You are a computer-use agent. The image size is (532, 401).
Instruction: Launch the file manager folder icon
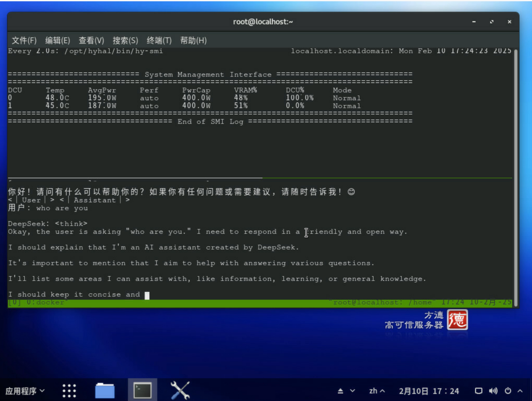point(105,390)
